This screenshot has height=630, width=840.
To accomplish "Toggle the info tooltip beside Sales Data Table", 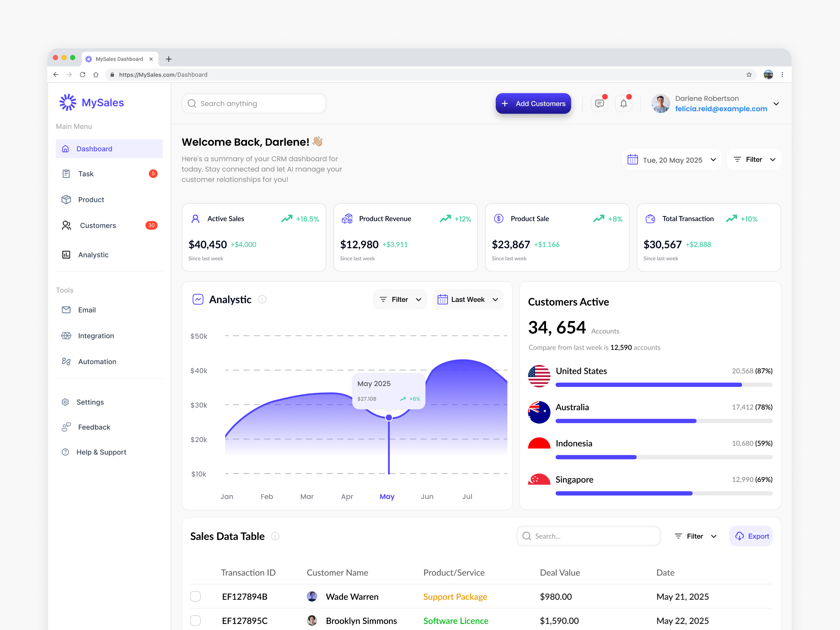I will point(275,536).
